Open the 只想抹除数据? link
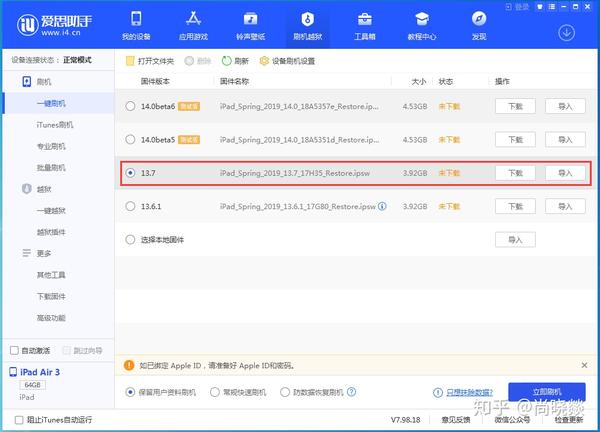This screenshot has width=600, height=432. pos(470,392)
